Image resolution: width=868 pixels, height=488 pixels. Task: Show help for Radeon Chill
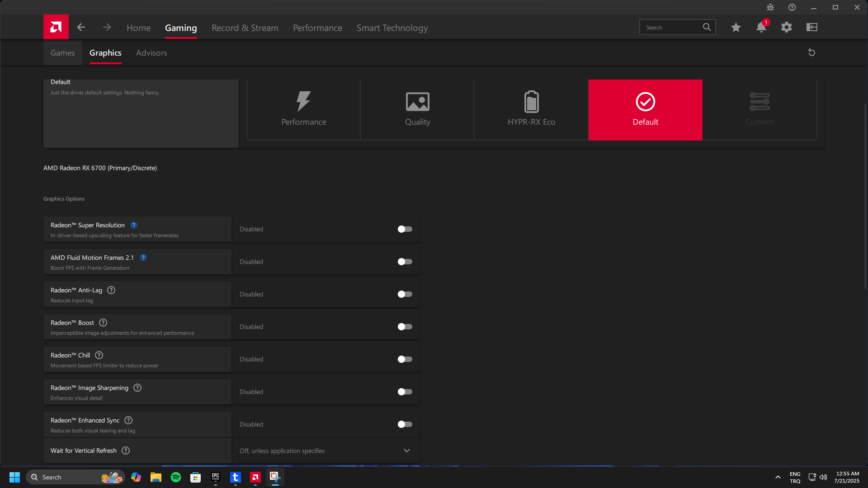[x=99, y=355]
